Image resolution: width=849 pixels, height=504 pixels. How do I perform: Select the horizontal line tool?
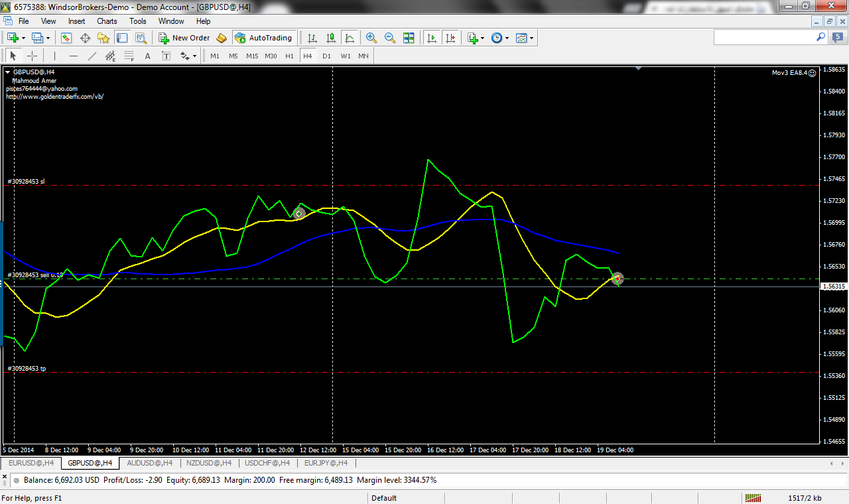[73, 56]
